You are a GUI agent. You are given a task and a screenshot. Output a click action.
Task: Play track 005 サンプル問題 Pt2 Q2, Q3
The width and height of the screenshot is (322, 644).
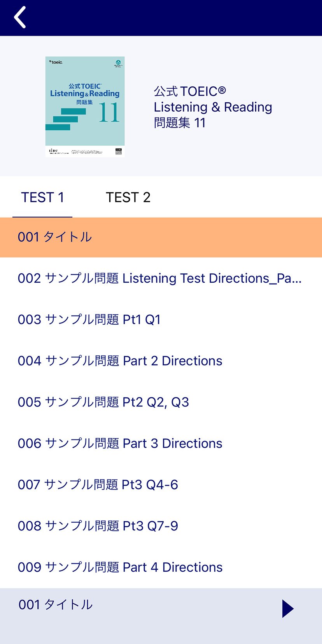pyautogui.click(x=103, y=402)
